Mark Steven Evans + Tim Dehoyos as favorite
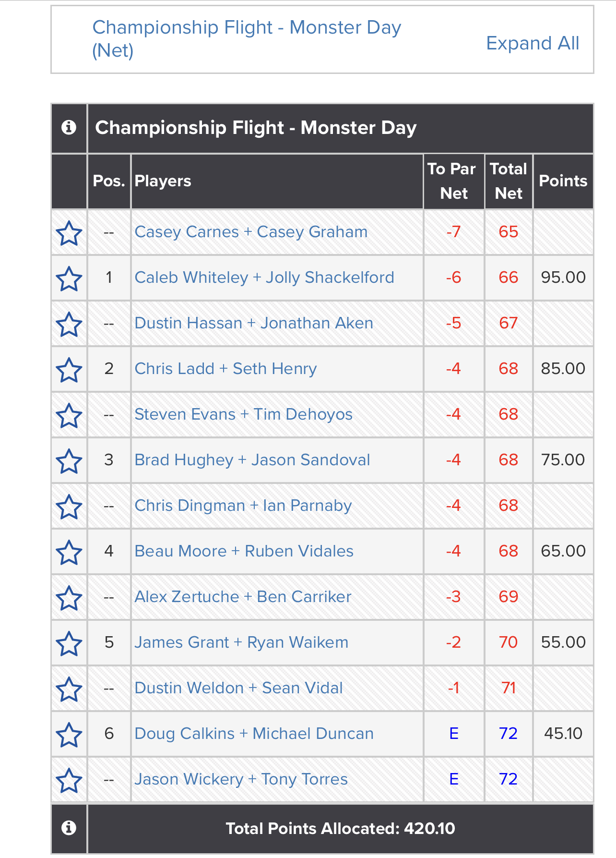Image resolution: width=616 pixels, height=858 pixels. click(69, 415)
